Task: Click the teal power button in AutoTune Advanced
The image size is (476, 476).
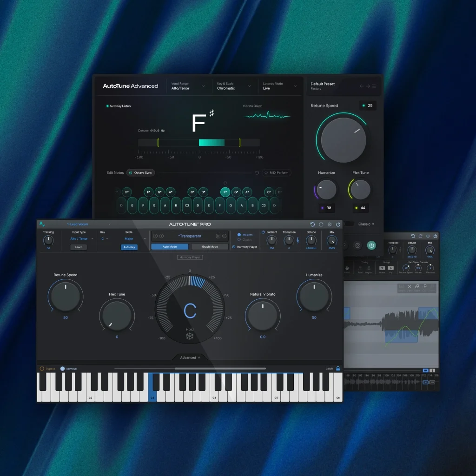Action: pos(371,245)
